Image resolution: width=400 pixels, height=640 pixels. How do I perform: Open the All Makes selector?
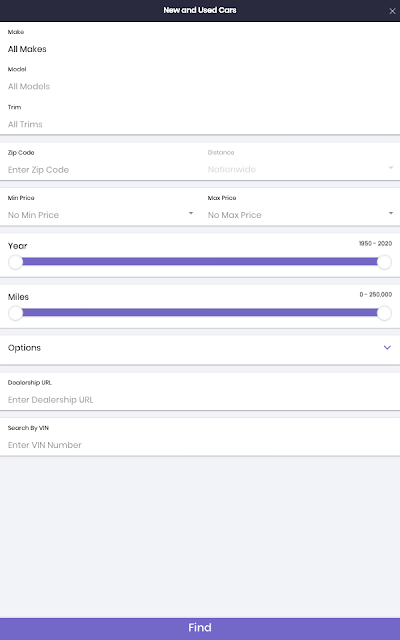(200, 49)
